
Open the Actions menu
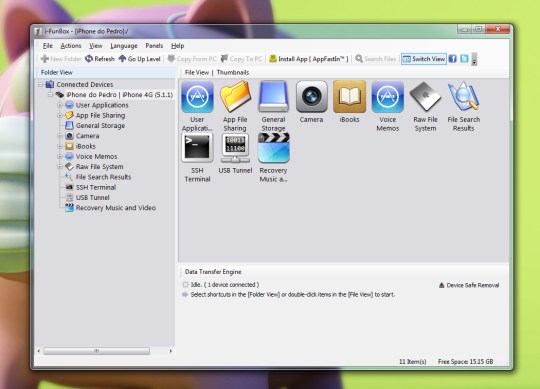71,46
